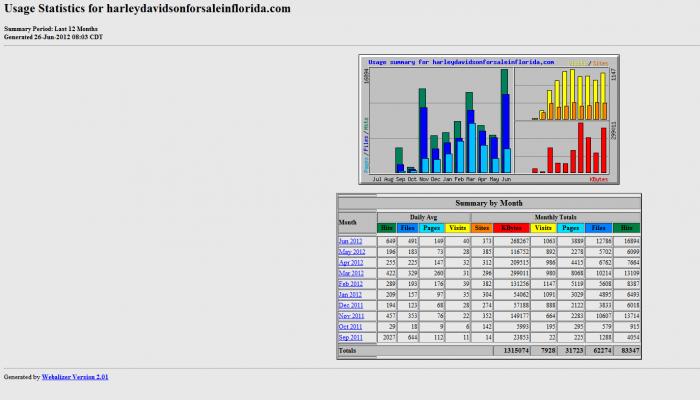Click the 'Summary by Month' table title
Screen dimensions: 700x400
coord(489,203)
